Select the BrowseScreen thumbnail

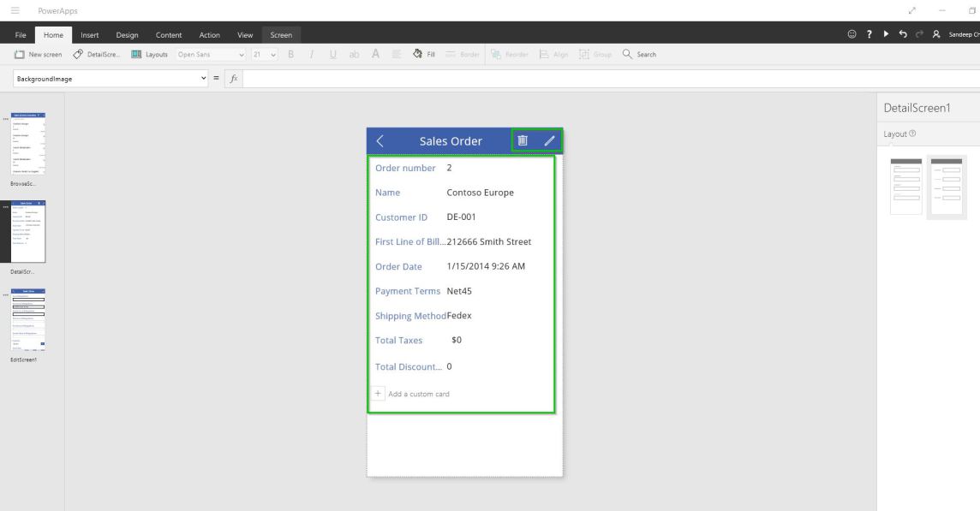pos(28,143)
